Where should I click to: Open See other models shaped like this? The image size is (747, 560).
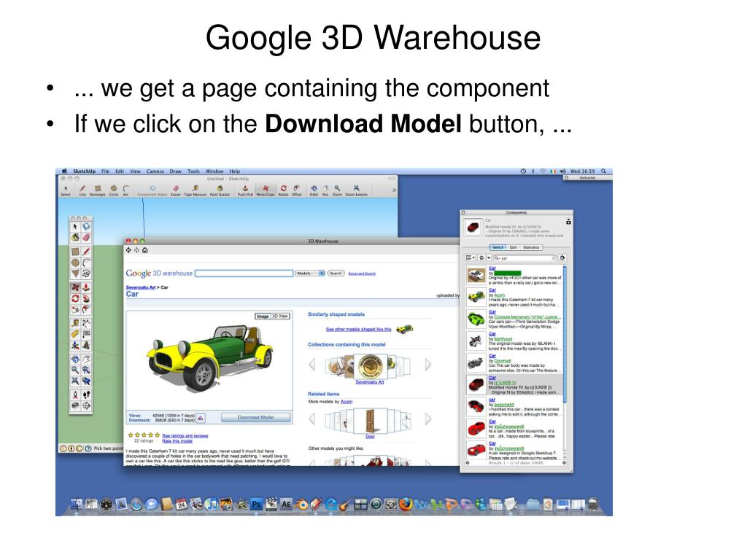(x=358, y=329)
